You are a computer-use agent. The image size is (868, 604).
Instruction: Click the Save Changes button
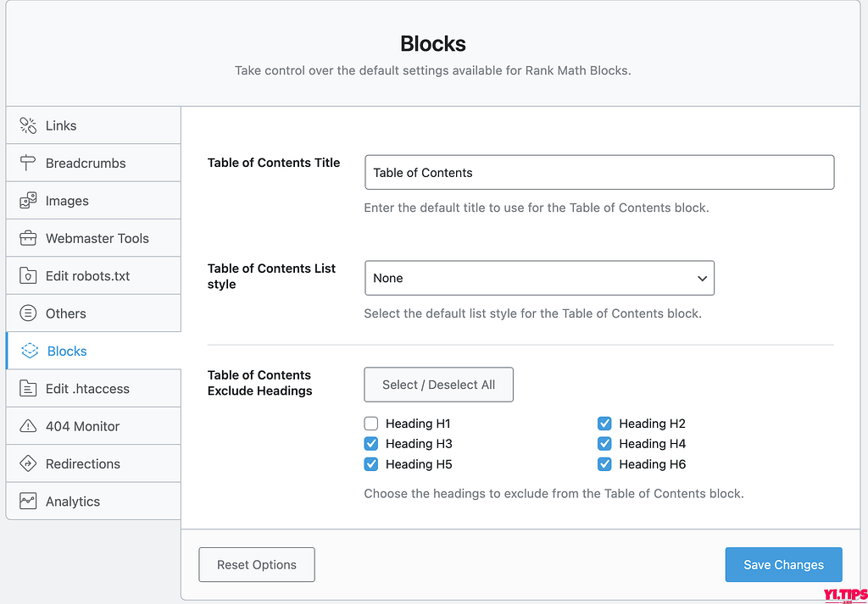(784, 565)
